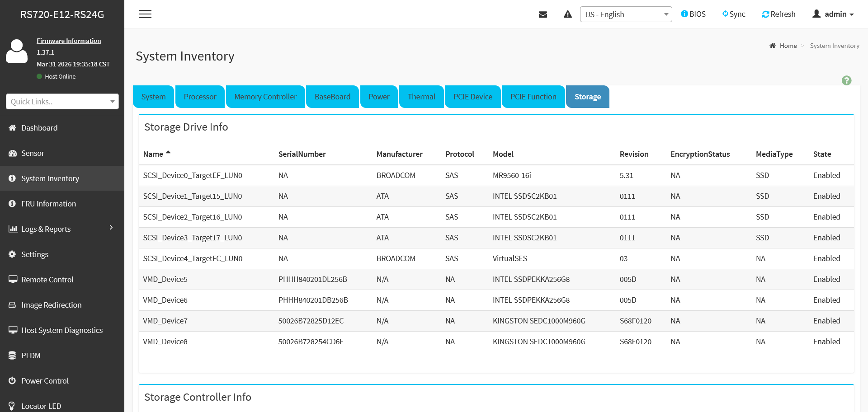Switch to the PCIE Device tab

coord(472,97)
